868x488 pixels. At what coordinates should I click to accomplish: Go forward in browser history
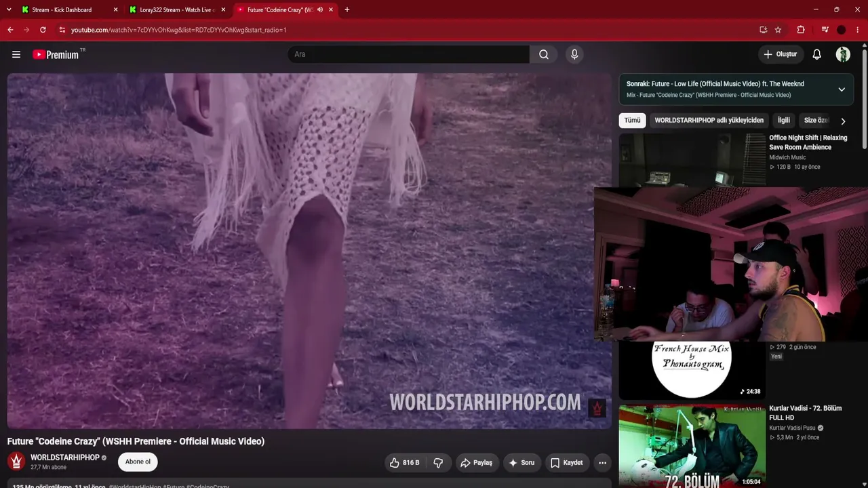[26, 30]
